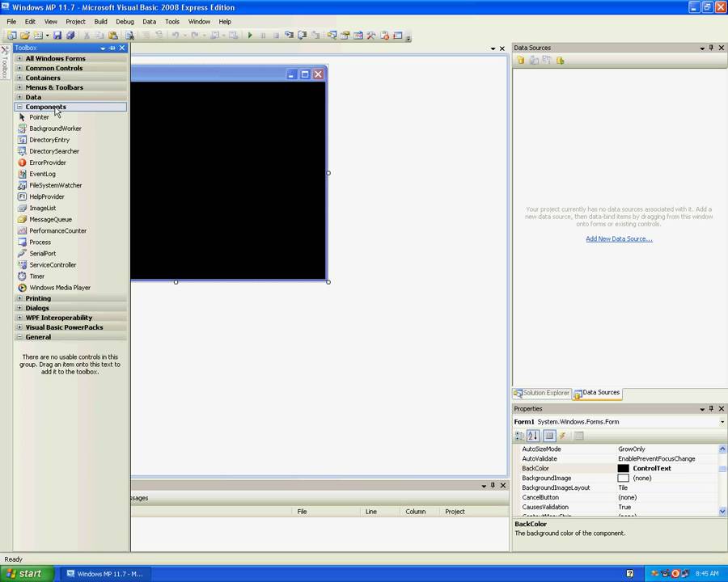Viewport: 728px width, 582px height.
Task: Open the Tools menu
Action: [x=172, y=21]
